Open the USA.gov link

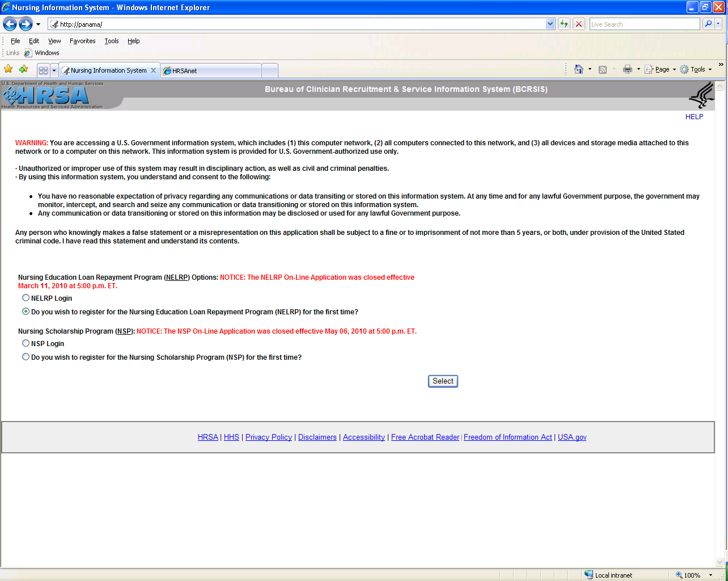click(x=572, y=437)
